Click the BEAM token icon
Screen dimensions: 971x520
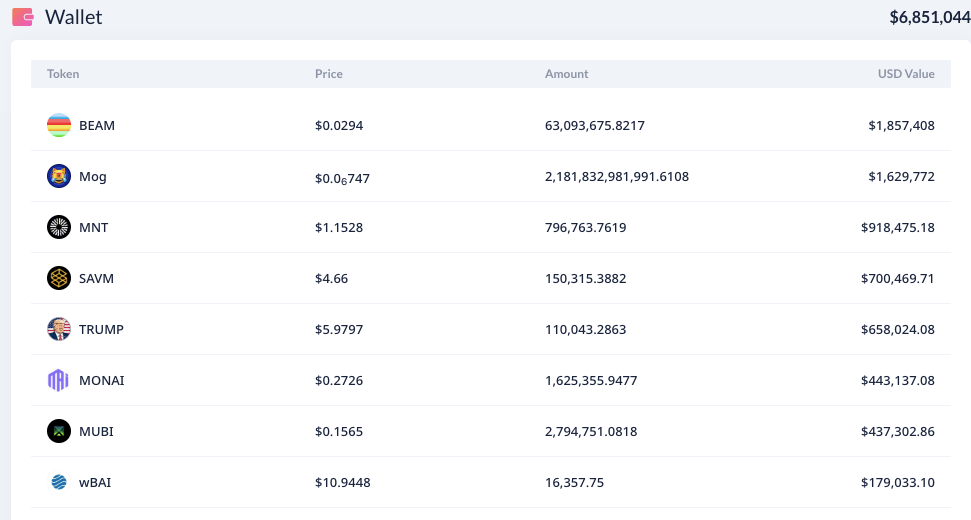point(59,125)
